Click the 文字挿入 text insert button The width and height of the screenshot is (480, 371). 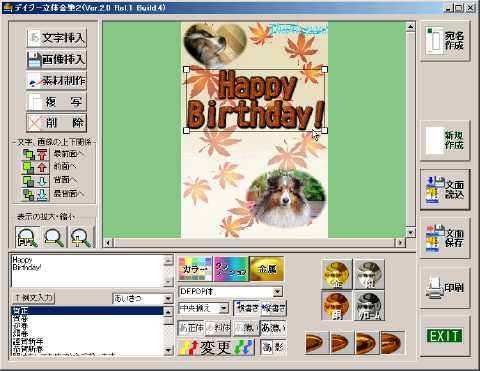point(57,38)
